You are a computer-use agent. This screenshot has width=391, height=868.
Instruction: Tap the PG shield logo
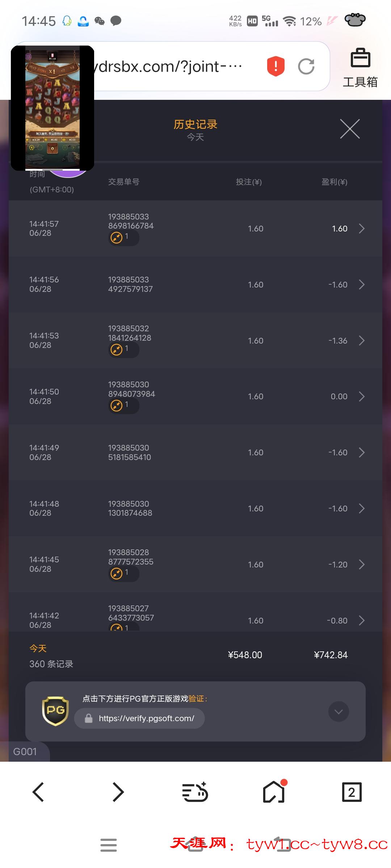[x=55, y=711]
